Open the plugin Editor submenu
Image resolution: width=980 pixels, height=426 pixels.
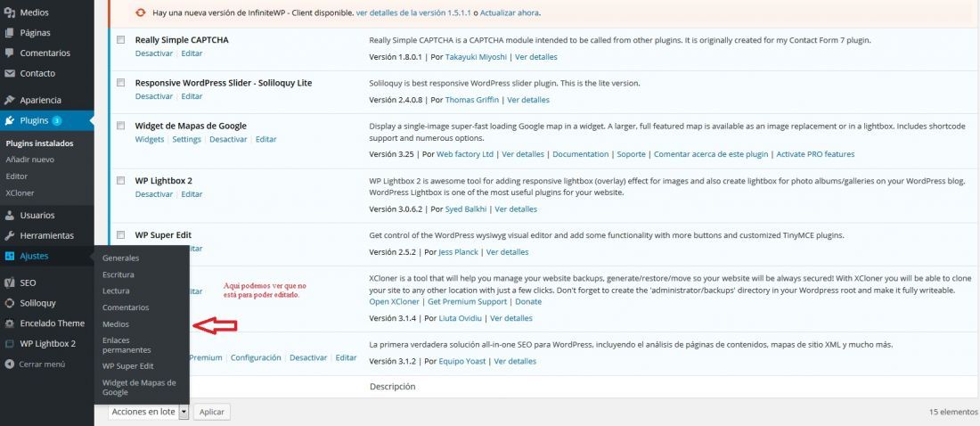coord(17,176)
